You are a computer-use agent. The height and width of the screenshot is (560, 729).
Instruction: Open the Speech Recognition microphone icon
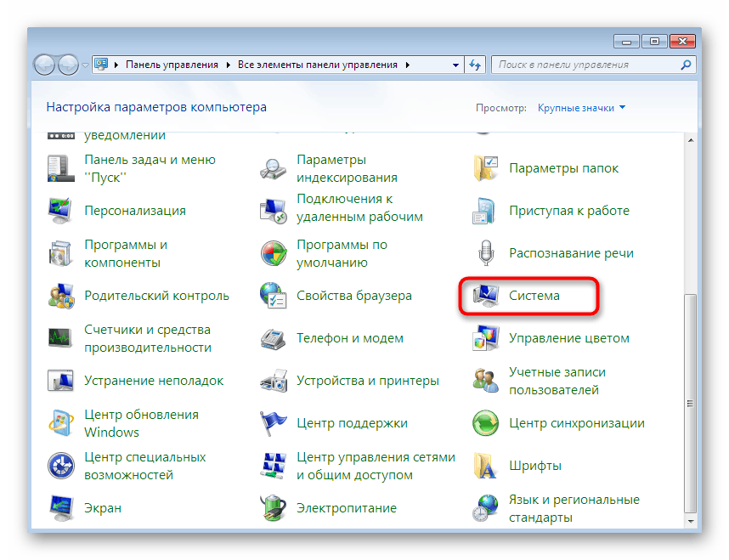pos(486,253)
